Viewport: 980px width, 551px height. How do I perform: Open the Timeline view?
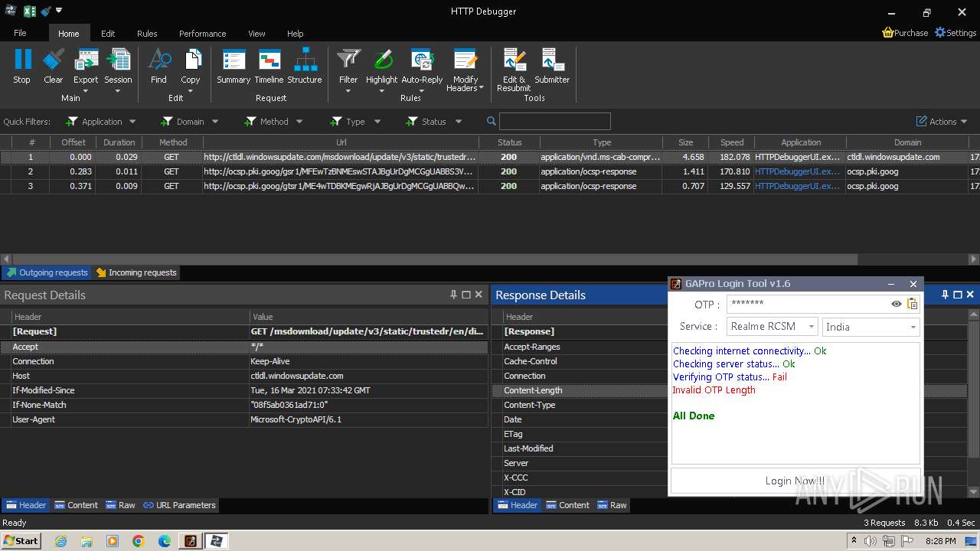269,66
